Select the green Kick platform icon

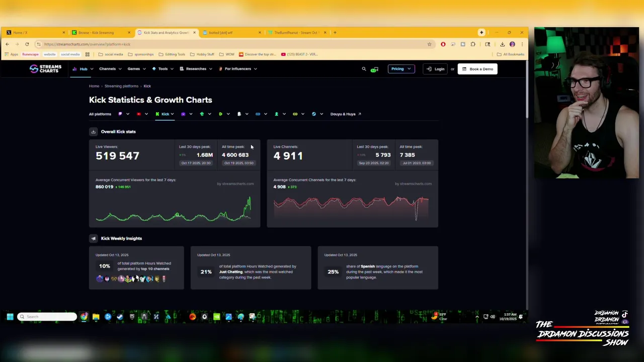[157, 114]
